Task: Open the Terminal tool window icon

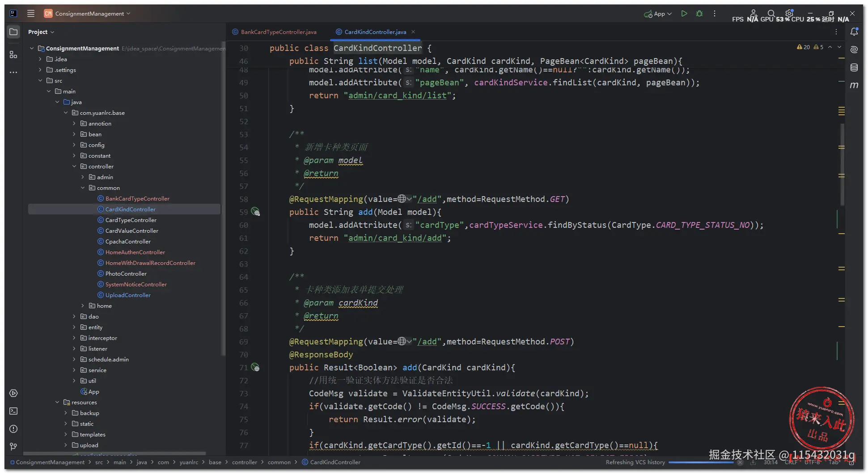Action: pos(13,411)
